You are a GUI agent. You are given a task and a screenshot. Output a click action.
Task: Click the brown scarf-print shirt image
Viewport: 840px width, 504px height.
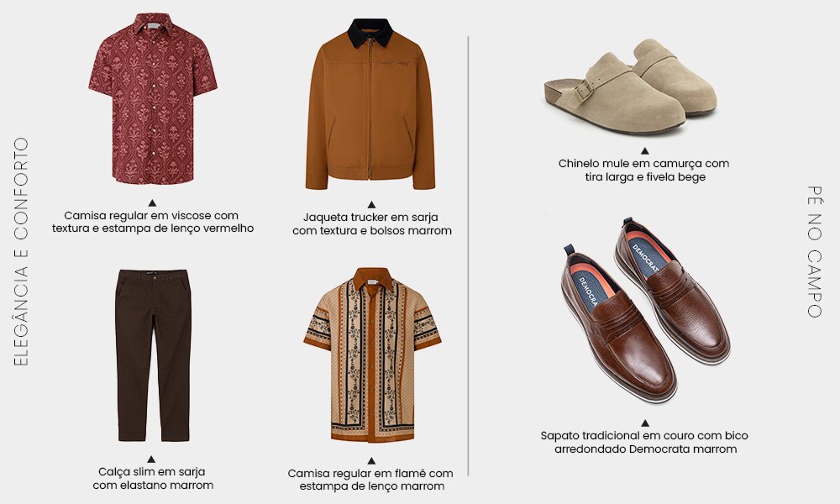(x=372, y=355)
